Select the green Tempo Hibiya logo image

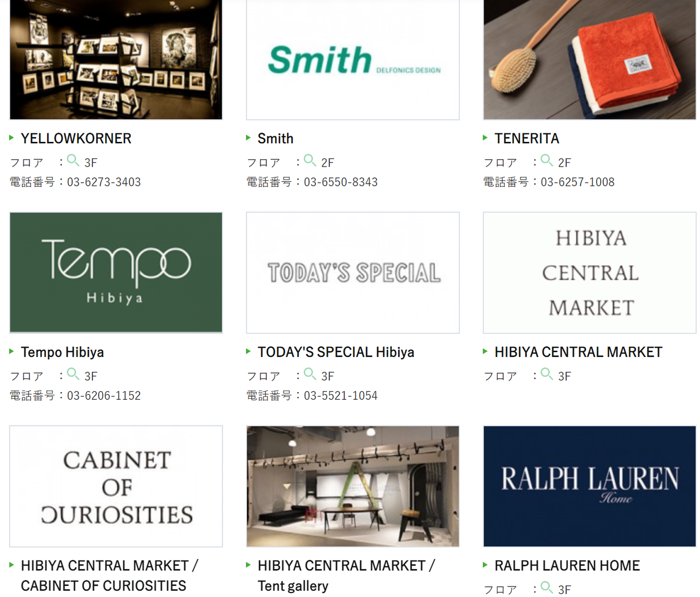[116, 273]
